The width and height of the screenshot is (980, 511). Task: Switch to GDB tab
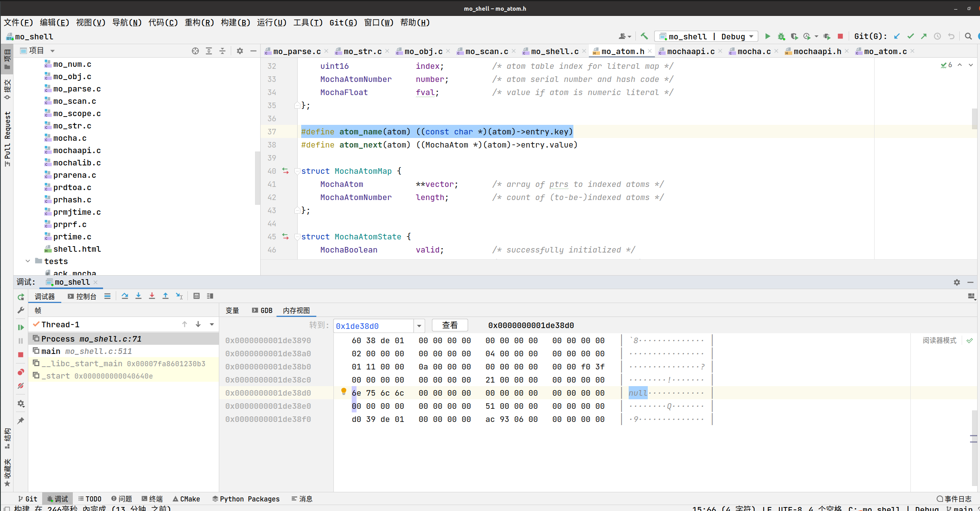(262, 310)
